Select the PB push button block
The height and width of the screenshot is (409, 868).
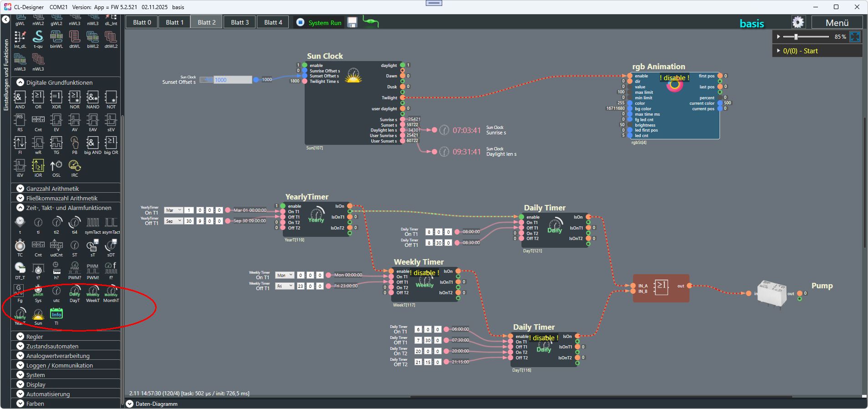click(74, 143)
